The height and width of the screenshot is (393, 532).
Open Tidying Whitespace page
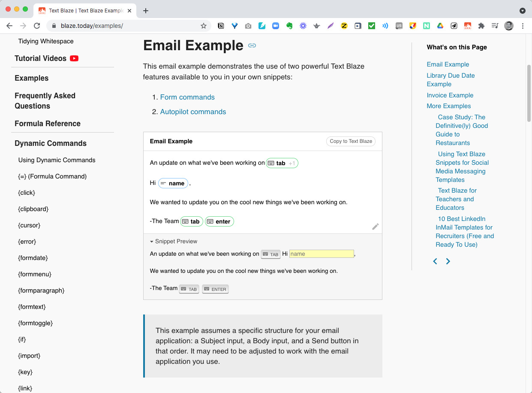(46, 41)
